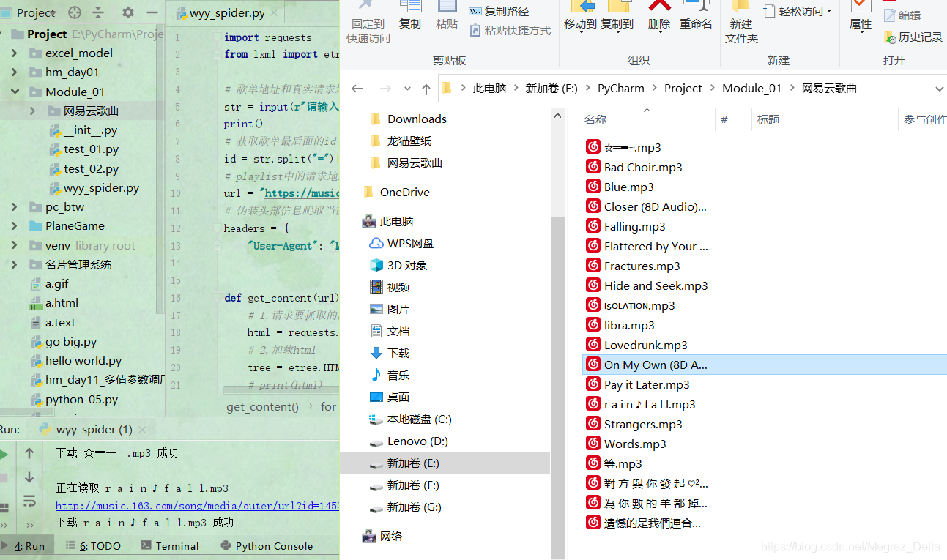Create folder via 新建文件夹 icon
This screenshot has height=560, width=947.
click(740, 22)
